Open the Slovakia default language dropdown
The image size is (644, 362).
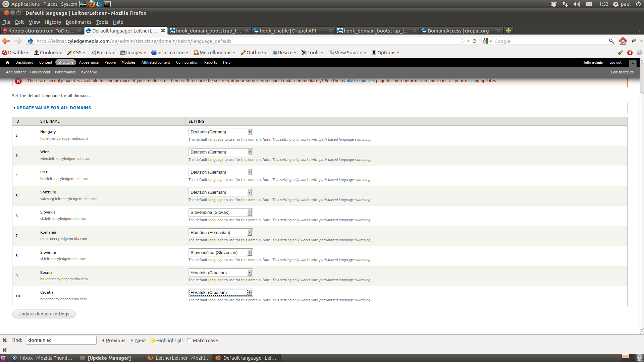tap(220, 213)
